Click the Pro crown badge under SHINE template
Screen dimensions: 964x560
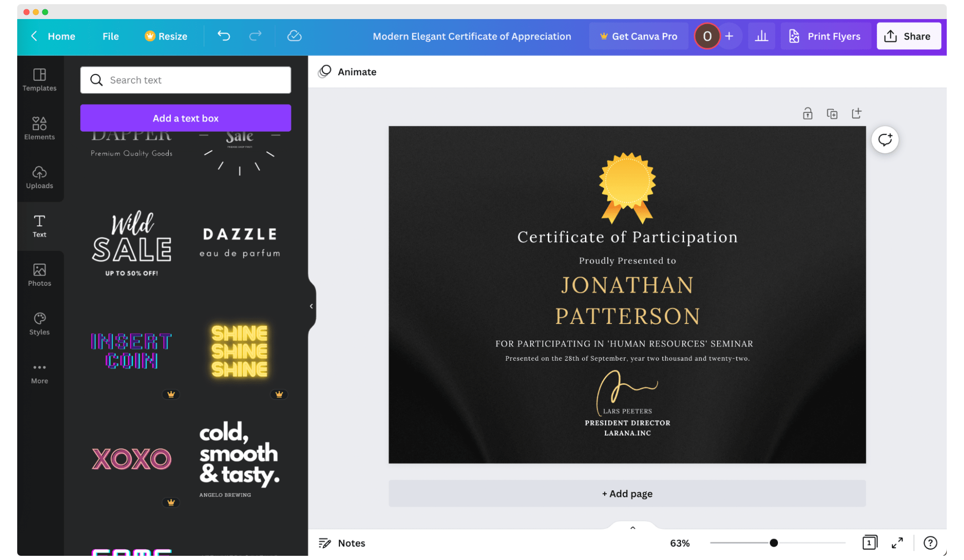(279, 394)
